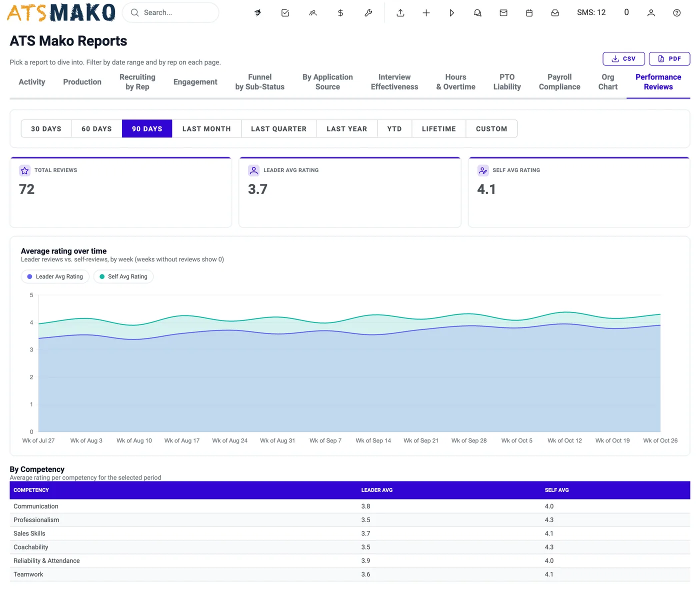Click the Sales Skills competency row
The height and width of the screenshot is (593, 700).
tap(350, 533)
